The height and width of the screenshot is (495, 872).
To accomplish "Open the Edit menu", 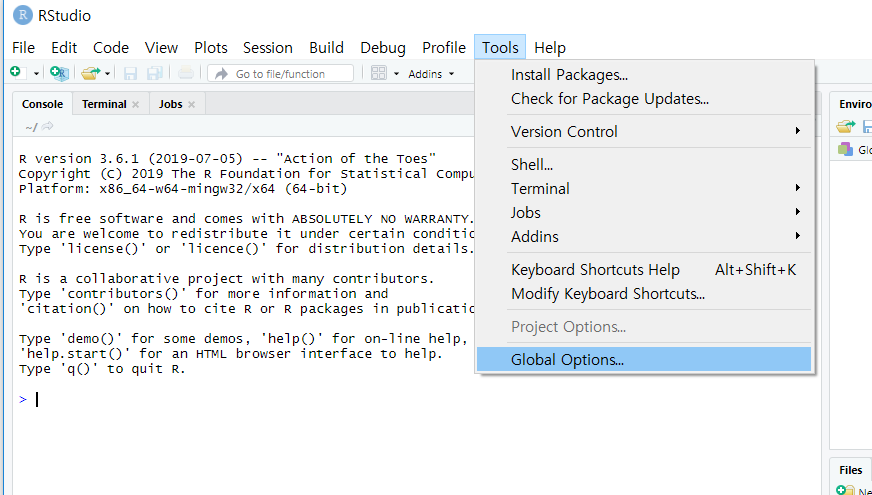I will [64, 48].
